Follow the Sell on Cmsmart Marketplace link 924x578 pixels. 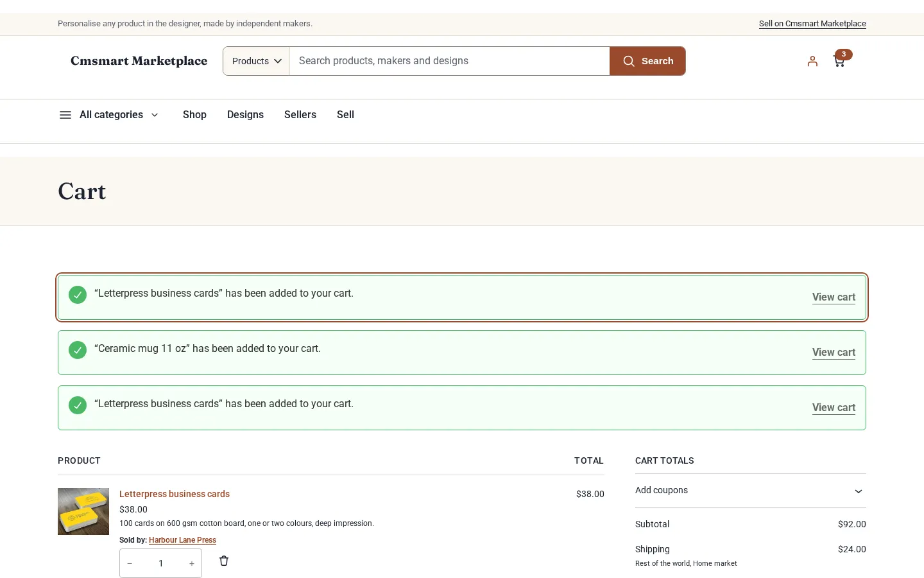812,24
